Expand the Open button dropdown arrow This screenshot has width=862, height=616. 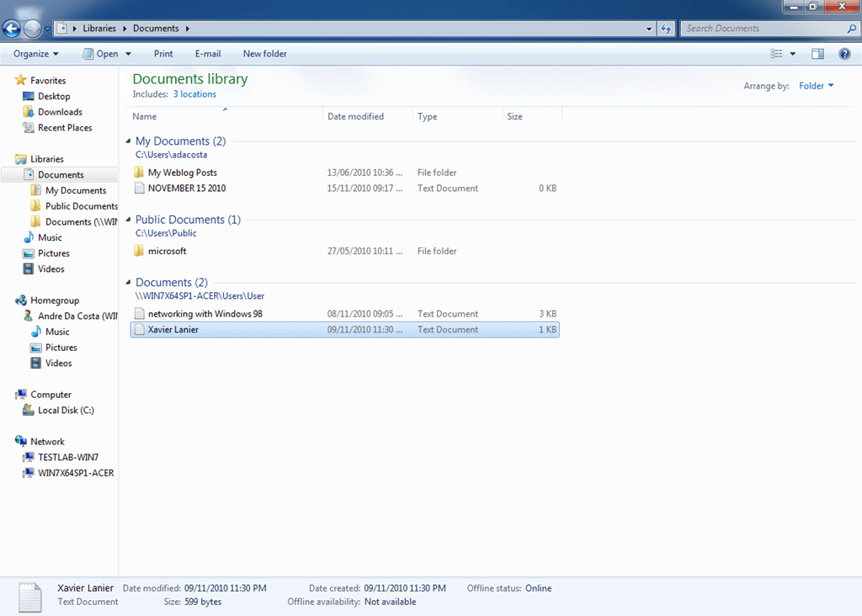[128, 53]
